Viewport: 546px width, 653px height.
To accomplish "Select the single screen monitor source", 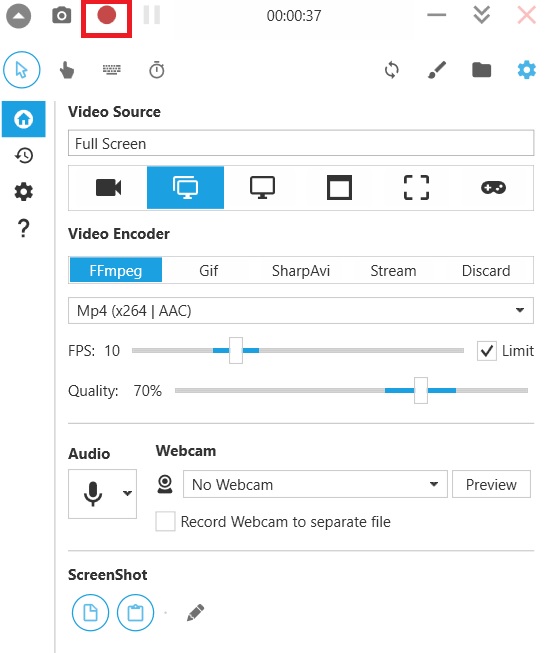I will pyautogui.click(x=262, y=187).
